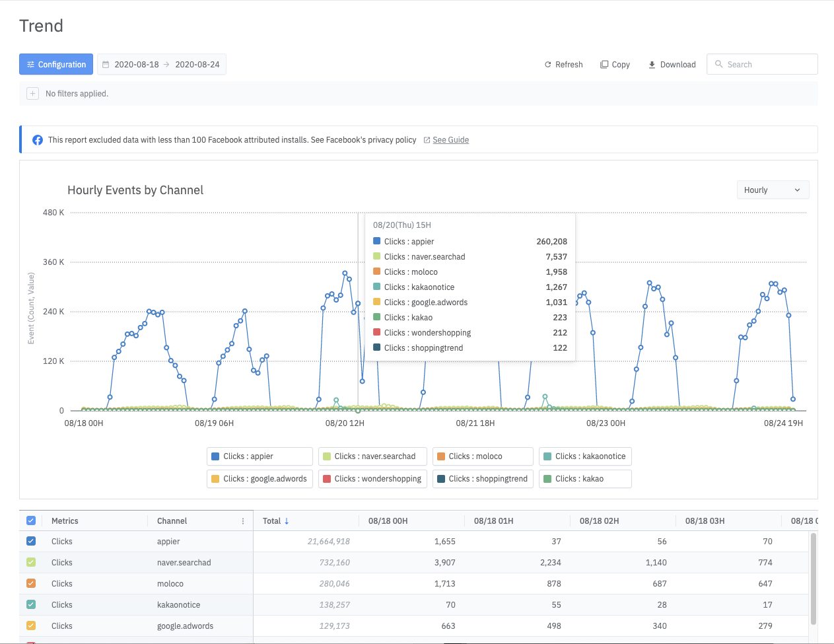Uncheck the select-all checkbox in the table header
This screenshot has width=834, height=644.
point(31,520)
